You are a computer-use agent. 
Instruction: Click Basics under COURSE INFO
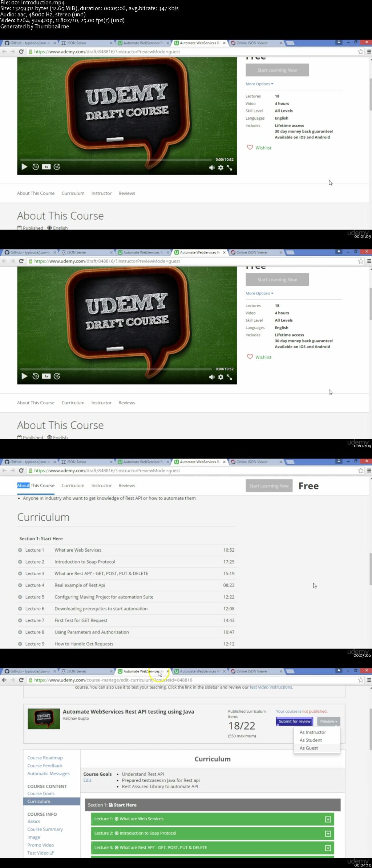click(34, 821)
